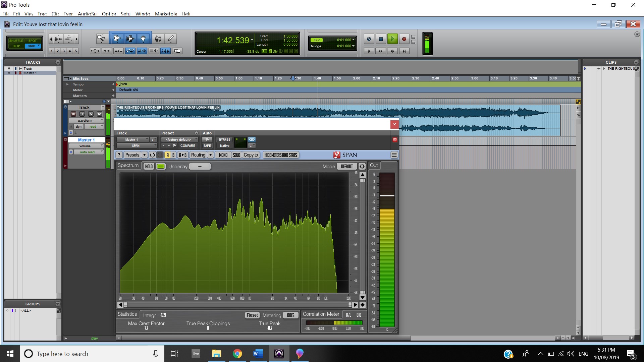Open SPAN spectrum mode settings gear

tap(362, 167)
